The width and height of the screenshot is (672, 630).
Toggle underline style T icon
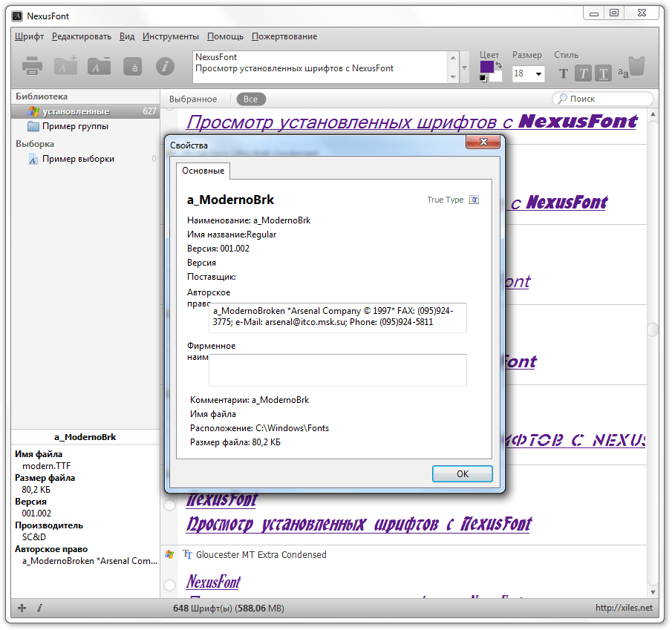(603, 73)
